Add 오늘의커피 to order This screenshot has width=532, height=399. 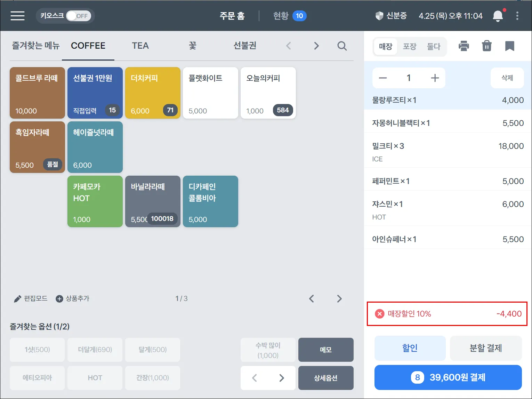point(268,93)
